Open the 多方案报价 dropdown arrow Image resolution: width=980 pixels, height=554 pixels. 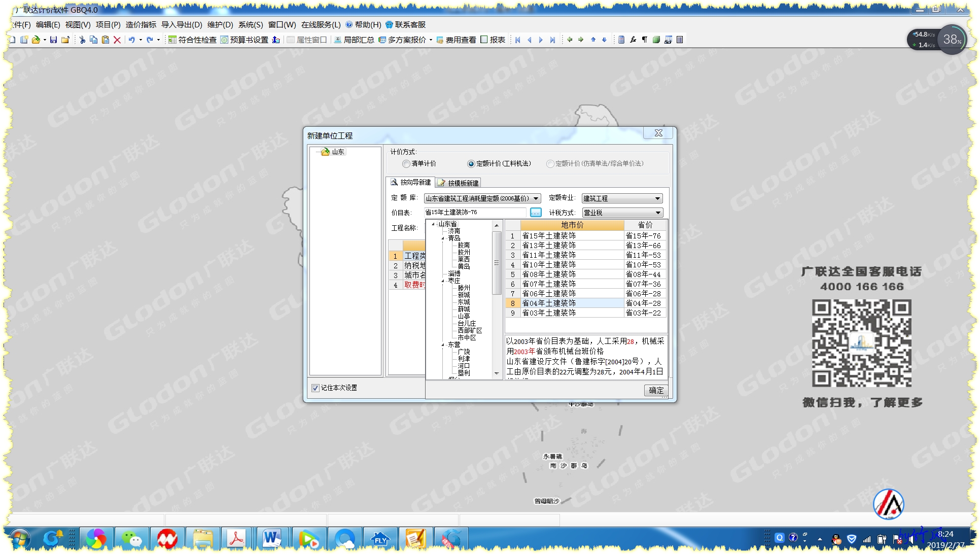(431, 40)
